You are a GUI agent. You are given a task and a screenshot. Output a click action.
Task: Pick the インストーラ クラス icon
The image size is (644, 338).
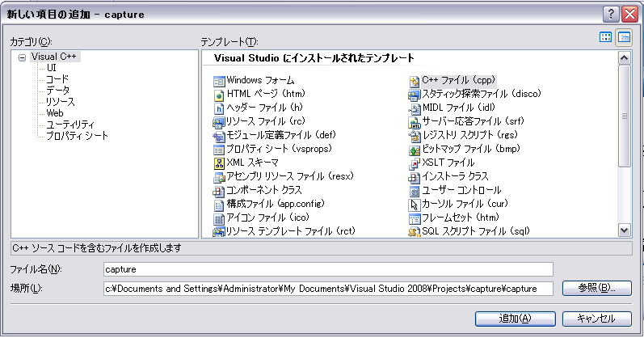click(x=414, y=178)
